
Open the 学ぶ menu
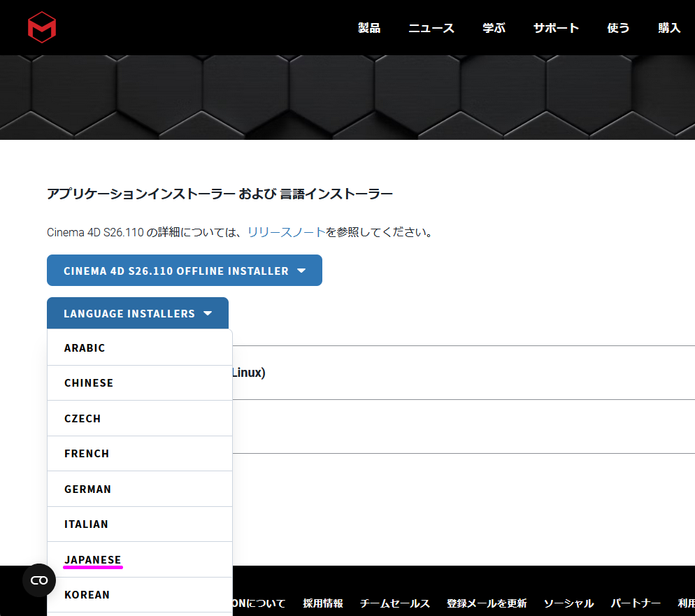click(494, 28)
